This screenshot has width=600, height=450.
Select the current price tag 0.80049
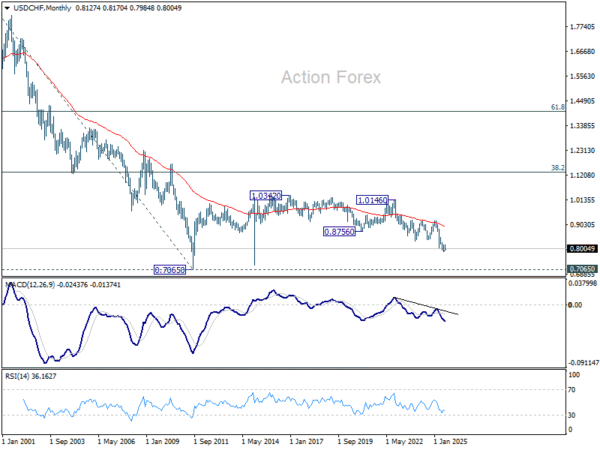582,249
